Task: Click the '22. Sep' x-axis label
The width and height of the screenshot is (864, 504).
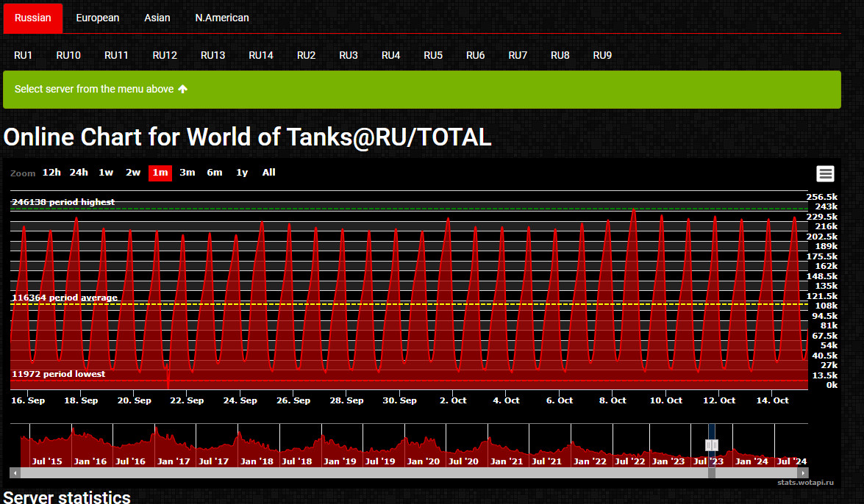Action: click(x=187, y=400)
